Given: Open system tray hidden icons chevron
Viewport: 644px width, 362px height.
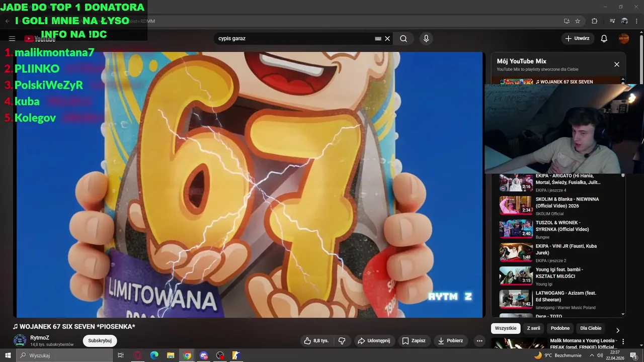Looking at the screenshot, I should (x=591, y=355).
